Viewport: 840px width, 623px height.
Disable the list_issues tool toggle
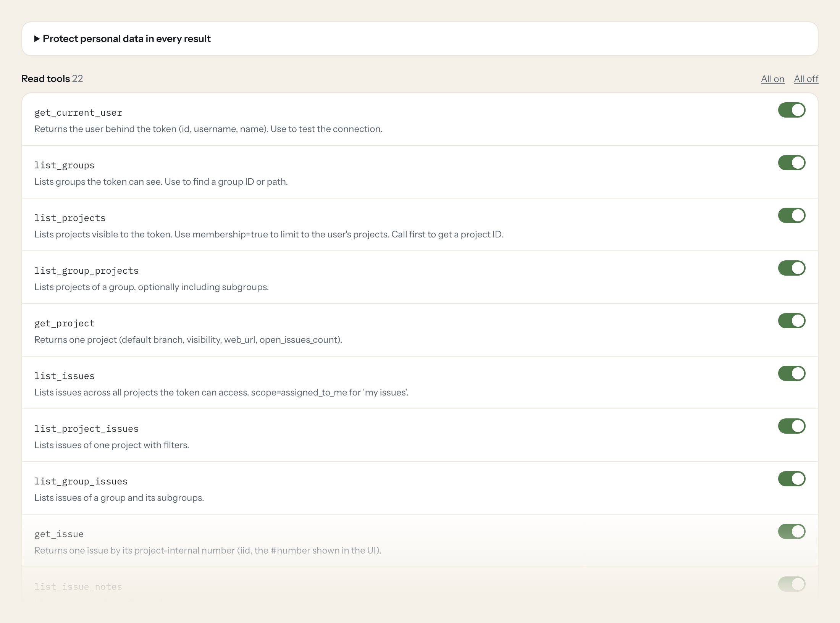tap(792, 373)
